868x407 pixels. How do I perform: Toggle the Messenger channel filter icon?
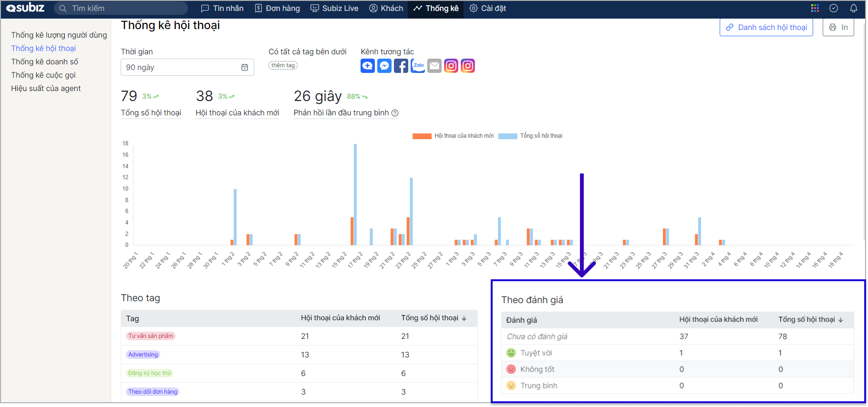pos(384,66)
